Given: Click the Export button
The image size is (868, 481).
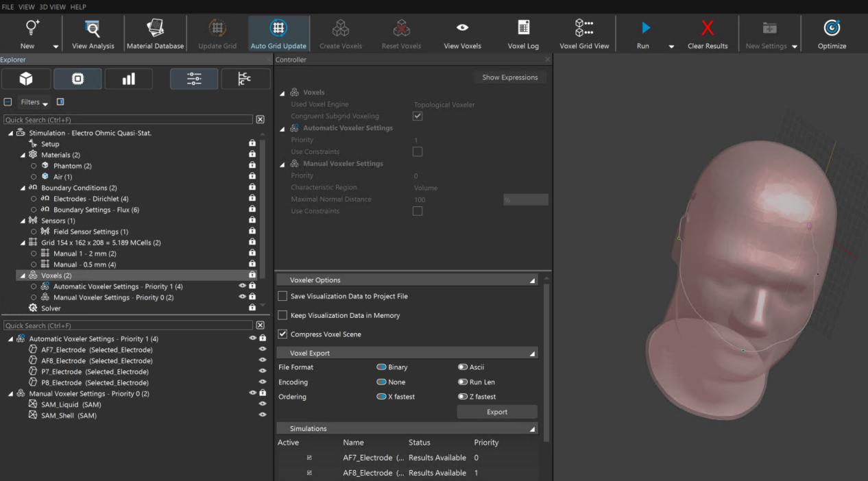Looking at the screenshot, I should click(497, 412).
